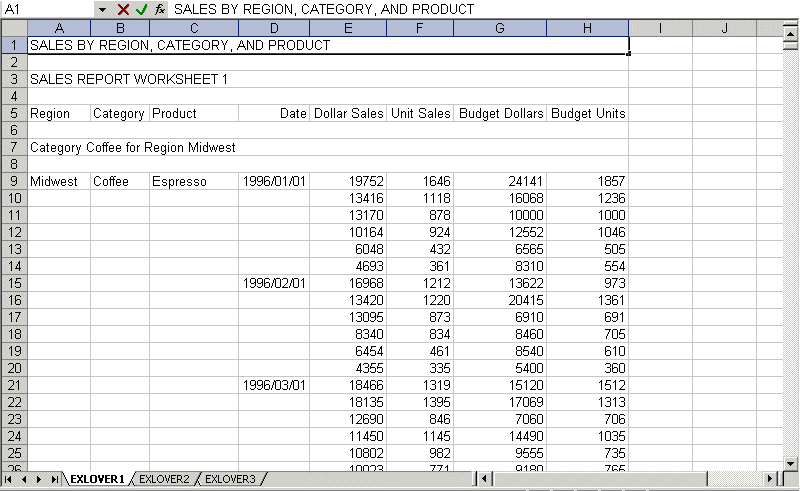Select row 9 header
Screen dimensions: 800x491
click(x=13, y=182)
